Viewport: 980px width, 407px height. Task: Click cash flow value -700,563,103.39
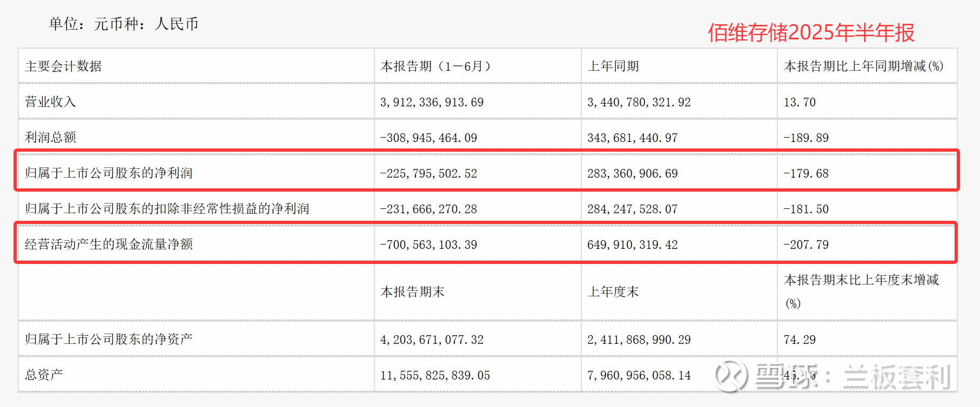[x=428, y=245]
